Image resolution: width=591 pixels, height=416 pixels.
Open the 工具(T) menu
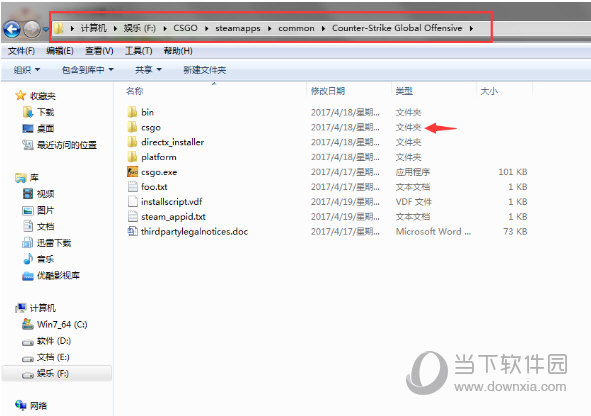[x=139, y=51]
